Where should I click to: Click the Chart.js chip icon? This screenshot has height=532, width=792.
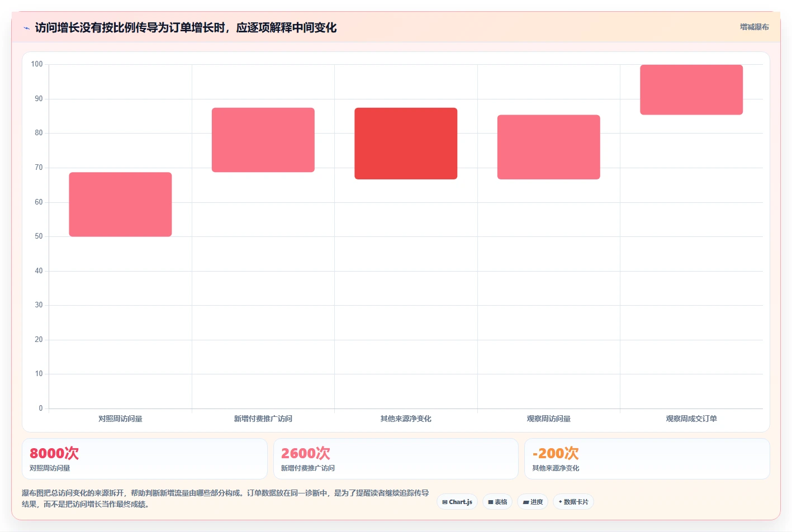pos(445,502)
